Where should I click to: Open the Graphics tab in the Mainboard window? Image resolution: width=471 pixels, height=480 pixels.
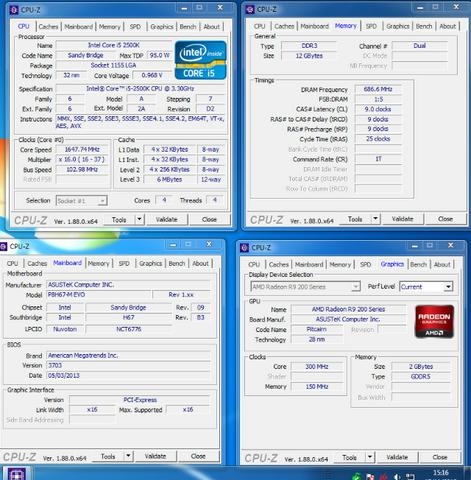click(x=151, y=263)
